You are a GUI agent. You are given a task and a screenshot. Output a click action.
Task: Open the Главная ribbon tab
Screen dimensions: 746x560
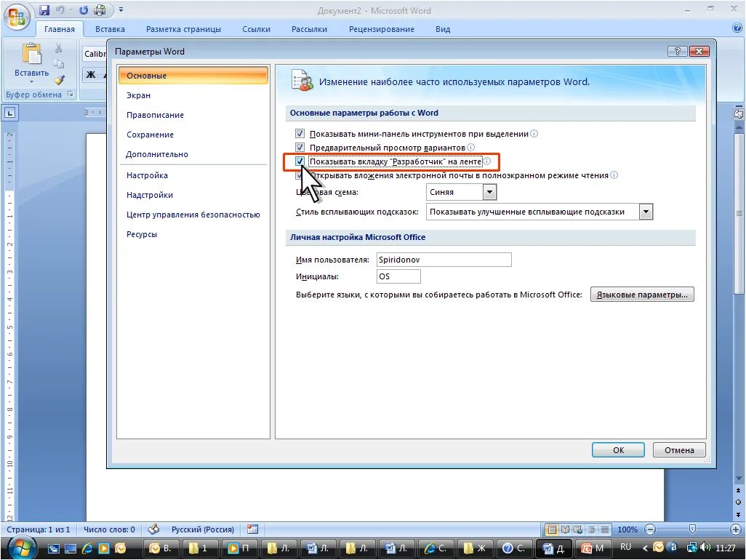(x=60, y=29)
